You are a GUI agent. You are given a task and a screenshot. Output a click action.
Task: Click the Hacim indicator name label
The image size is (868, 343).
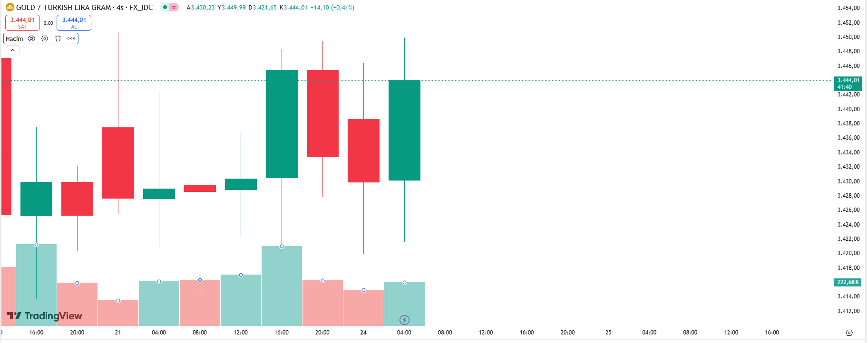(14, 38)
